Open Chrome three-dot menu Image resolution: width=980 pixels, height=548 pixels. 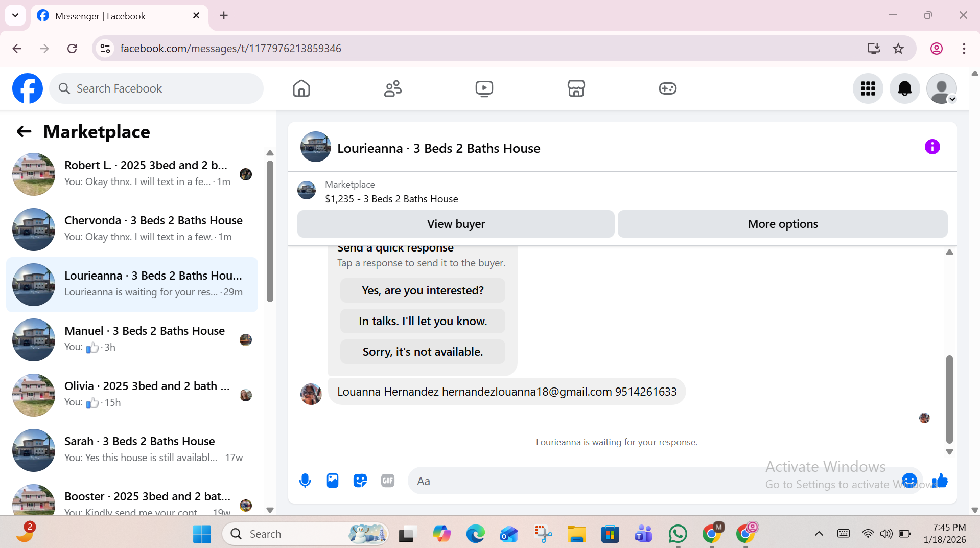coord(964,49)
